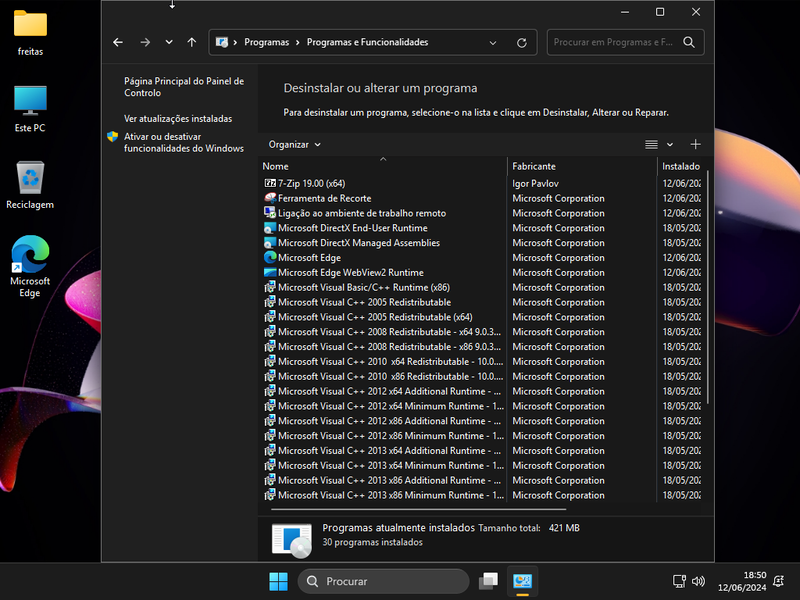Image resolution: width=800 pixels, height=600 pixels.
Task: Open notifications bell icon in taskbar
Action: [779, 581]
